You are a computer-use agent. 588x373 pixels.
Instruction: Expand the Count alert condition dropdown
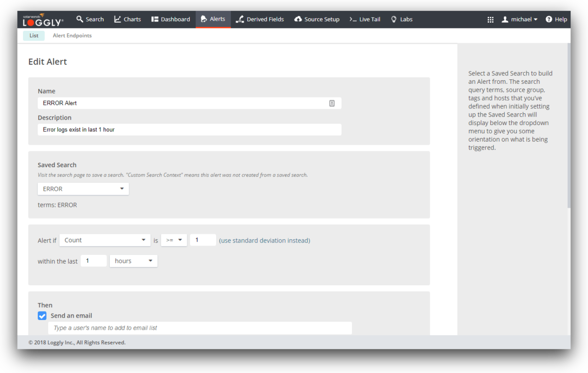(x=104, y=240)
